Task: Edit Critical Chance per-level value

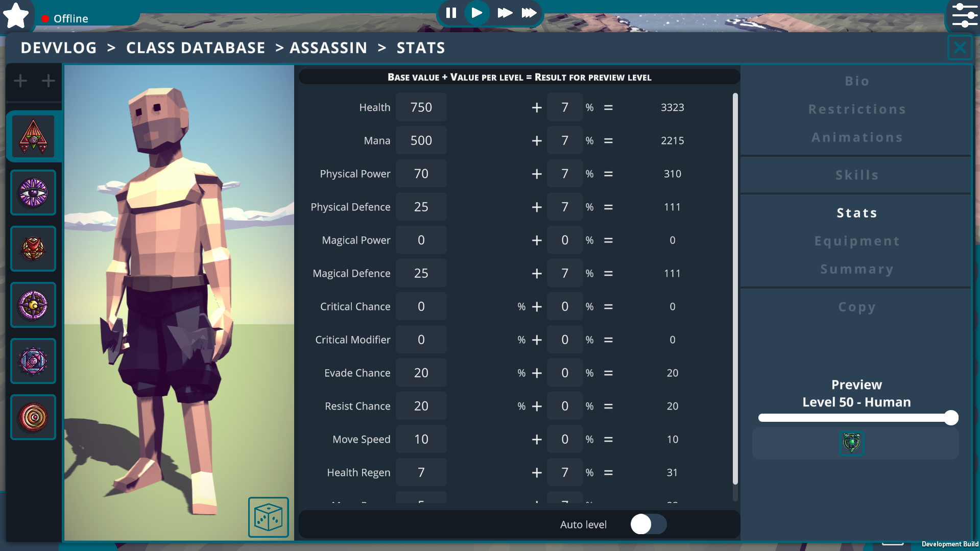Action: (x=565, y=306)
